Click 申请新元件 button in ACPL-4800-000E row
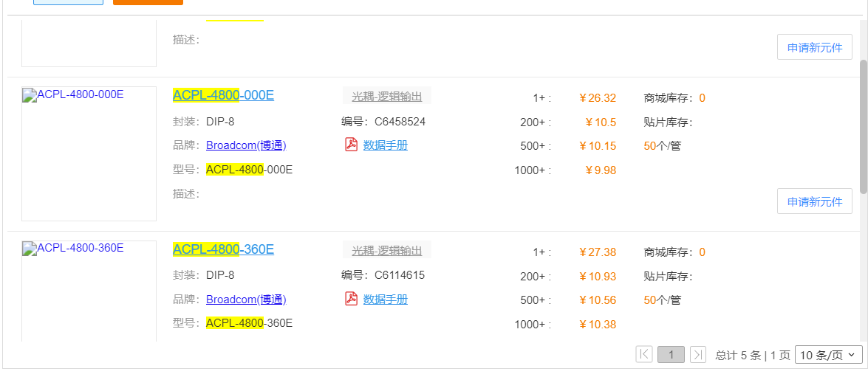This screenshot has width=868, height=377. pos(814,201)
